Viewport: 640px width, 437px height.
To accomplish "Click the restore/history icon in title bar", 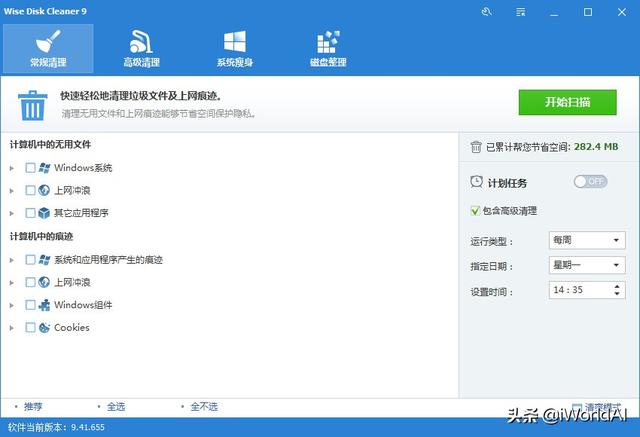I will 486,12.
